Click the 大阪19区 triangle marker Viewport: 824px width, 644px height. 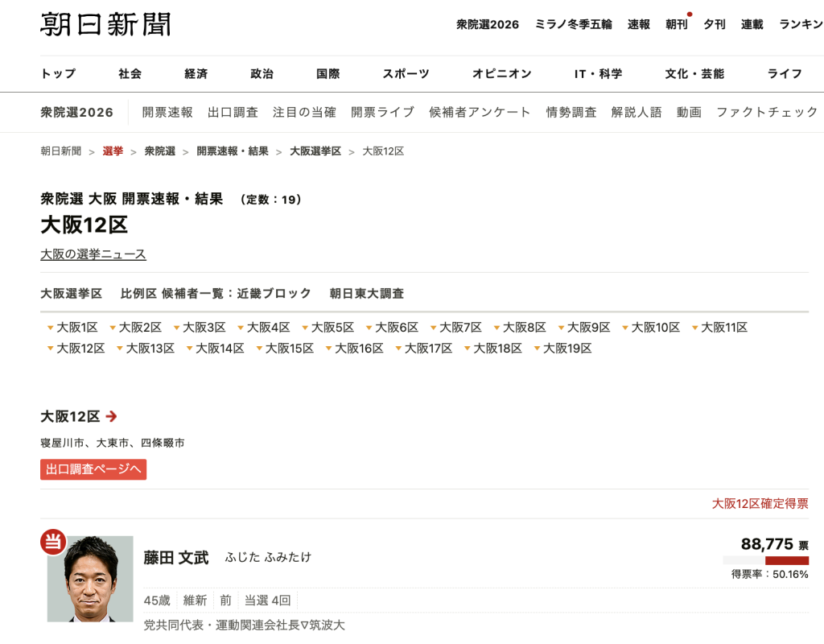click(x=538, y=349)
